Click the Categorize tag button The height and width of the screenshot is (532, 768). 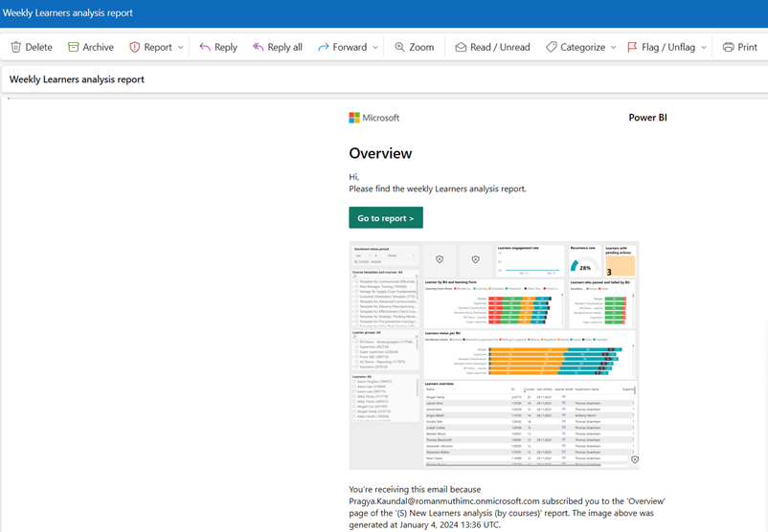click(575, 47)
